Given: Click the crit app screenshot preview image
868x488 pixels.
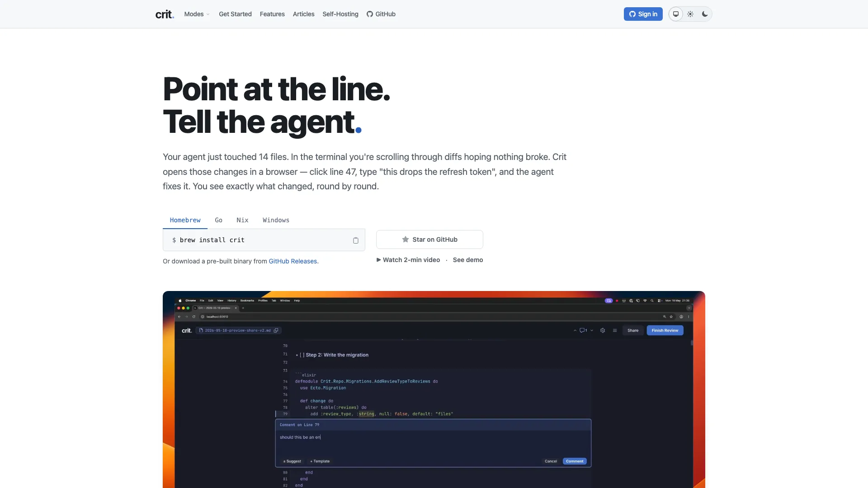Looking at the screenshot, I should tap(434, 389).
